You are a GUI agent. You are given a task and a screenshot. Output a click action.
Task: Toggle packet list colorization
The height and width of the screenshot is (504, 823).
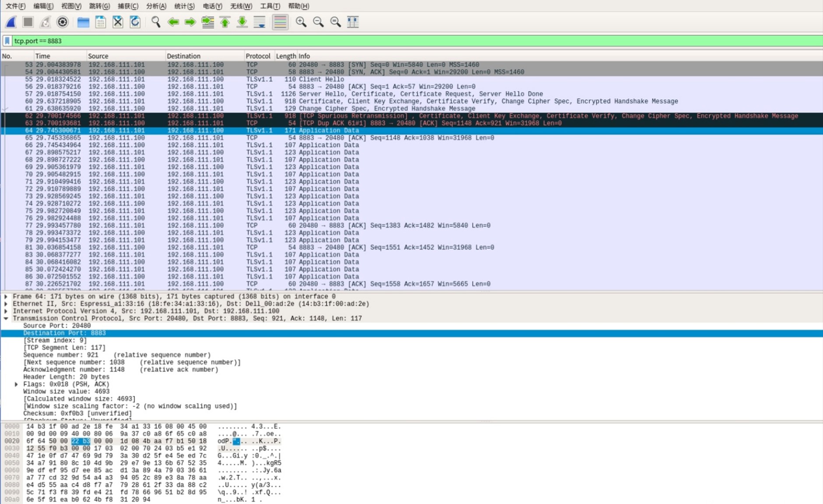click(280, 22)
